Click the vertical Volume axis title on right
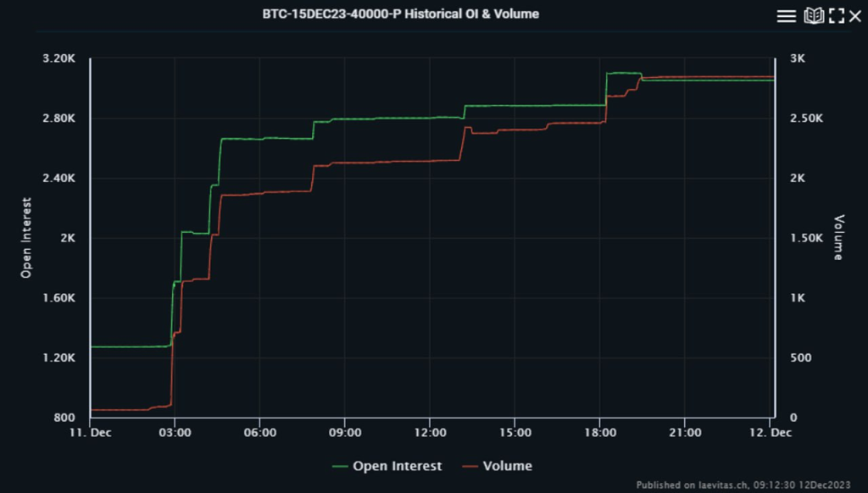Viewport: 868px width, 493px height. [x=838, y=238]
